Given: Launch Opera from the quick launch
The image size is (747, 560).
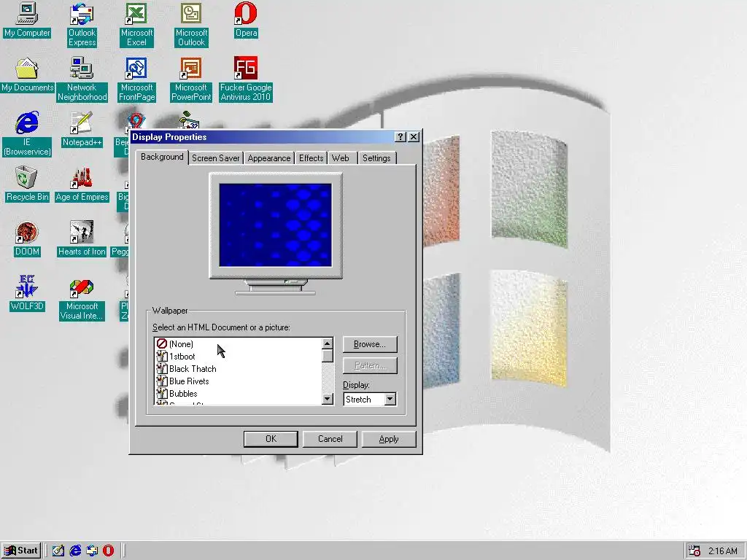Looking at the screenshot, I should point(109,551).
